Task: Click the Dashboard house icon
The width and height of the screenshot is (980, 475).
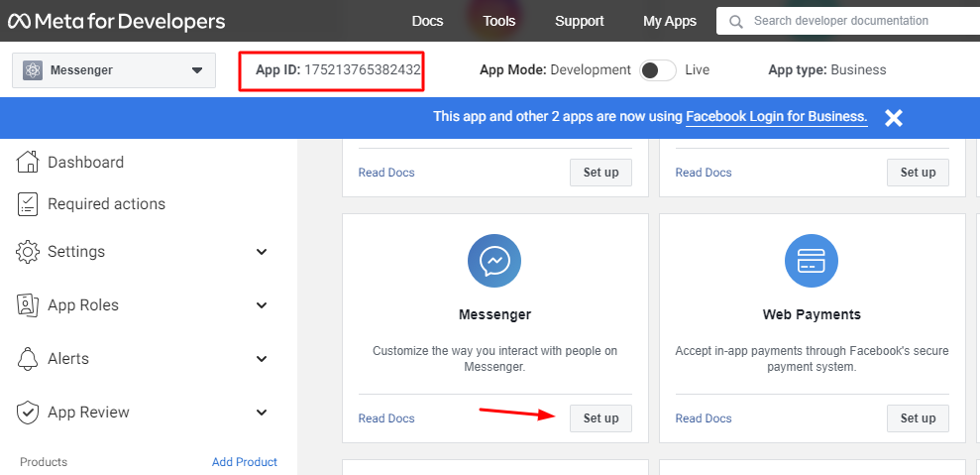Action: [27, 162]
